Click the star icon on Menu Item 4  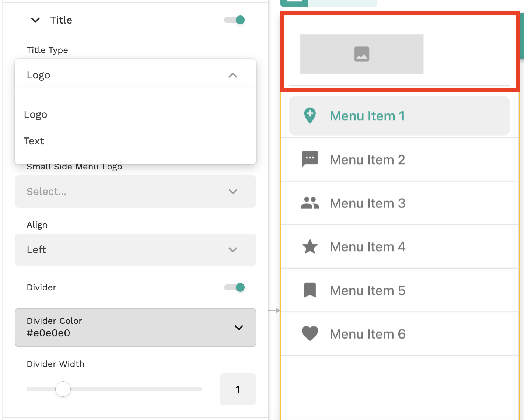tap(310, 246)
